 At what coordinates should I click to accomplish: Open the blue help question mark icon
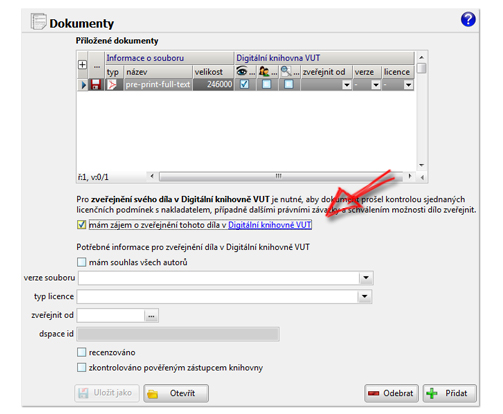coord(468,20)
